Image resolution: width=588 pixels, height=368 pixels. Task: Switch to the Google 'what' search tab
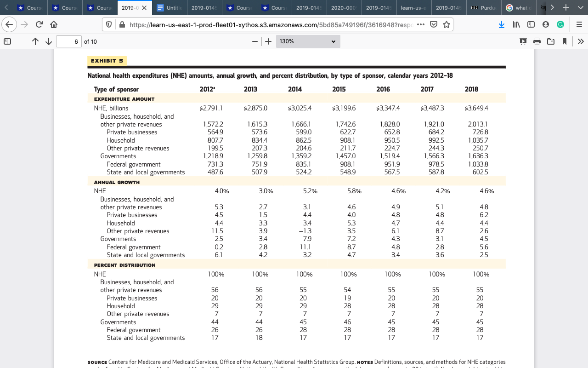coord(519,8)
